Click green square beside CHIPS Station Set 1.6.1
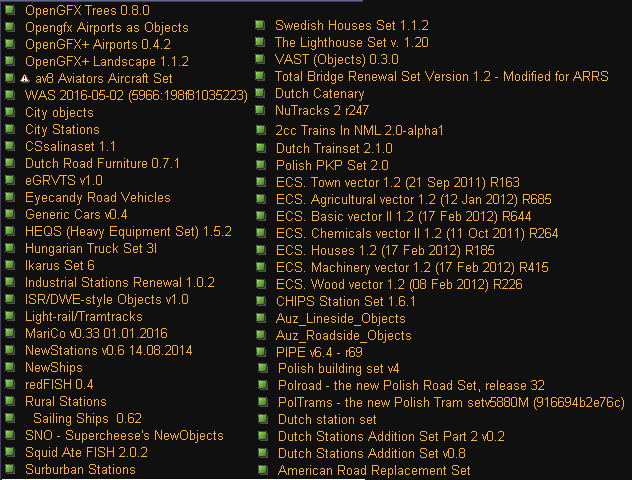The image size is (632, 480). [261, 301]
